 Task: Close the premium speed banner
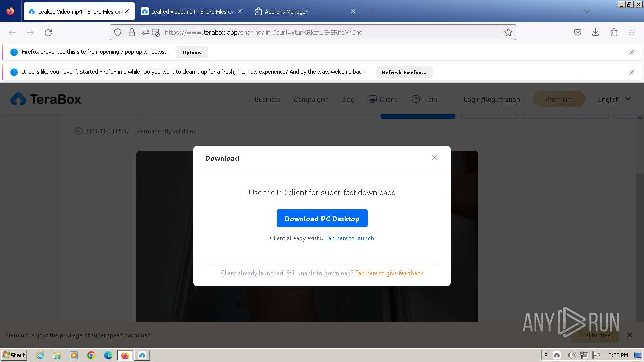[x=629, y=335]
